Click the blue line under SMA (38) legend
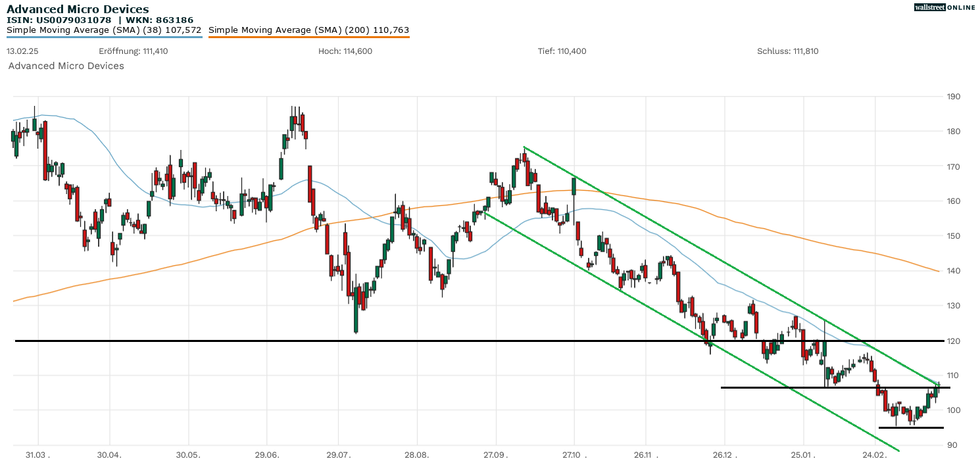 pos(104,37)
